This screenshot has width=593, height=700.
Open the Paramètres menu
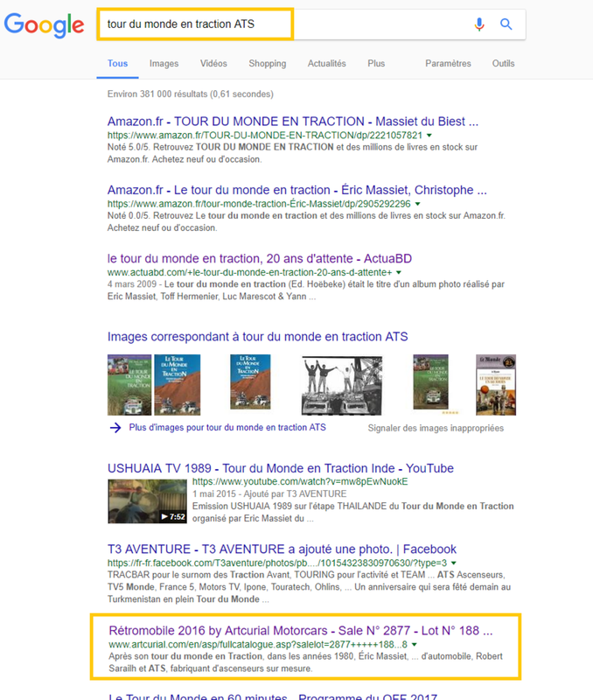click(448, 63)
